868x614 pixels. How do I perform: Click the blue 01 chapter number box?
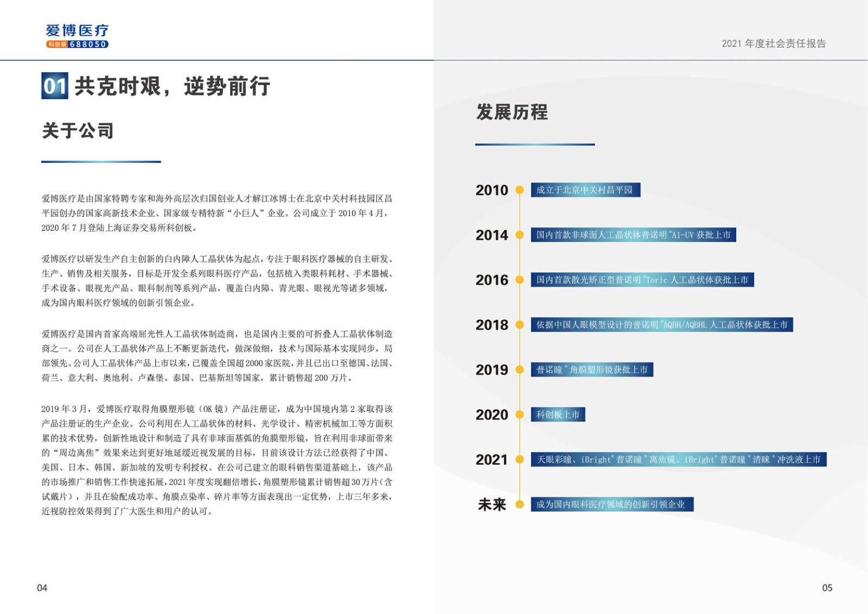(55, 86)
